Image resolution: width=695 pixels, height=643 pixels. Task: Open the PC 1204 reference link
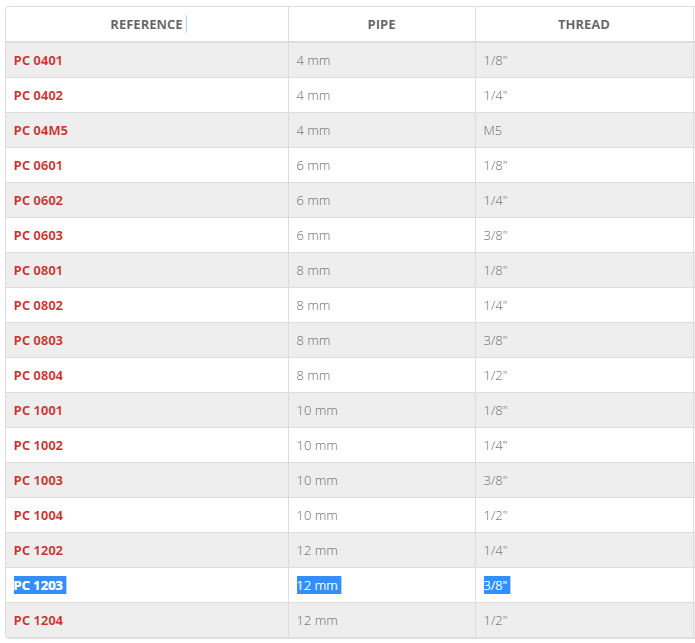click(x=39, y=620)
